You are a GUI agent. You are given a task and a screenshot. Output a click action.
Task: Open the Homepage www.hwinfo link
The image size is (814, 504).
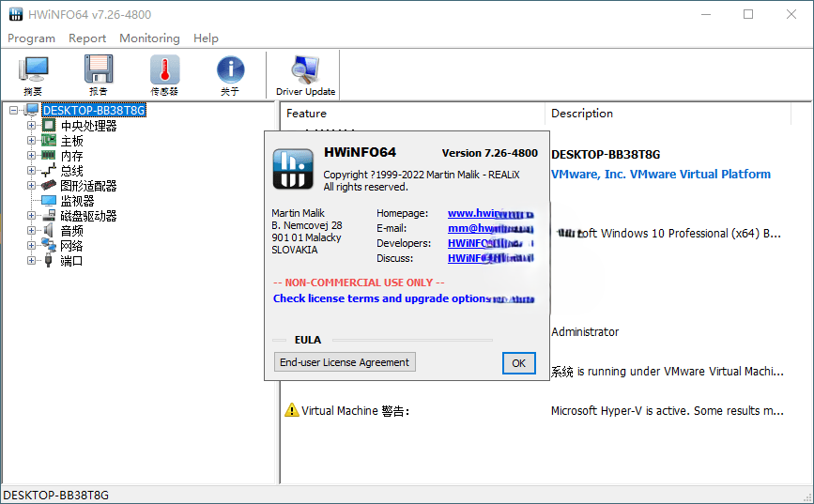(491, 213)
